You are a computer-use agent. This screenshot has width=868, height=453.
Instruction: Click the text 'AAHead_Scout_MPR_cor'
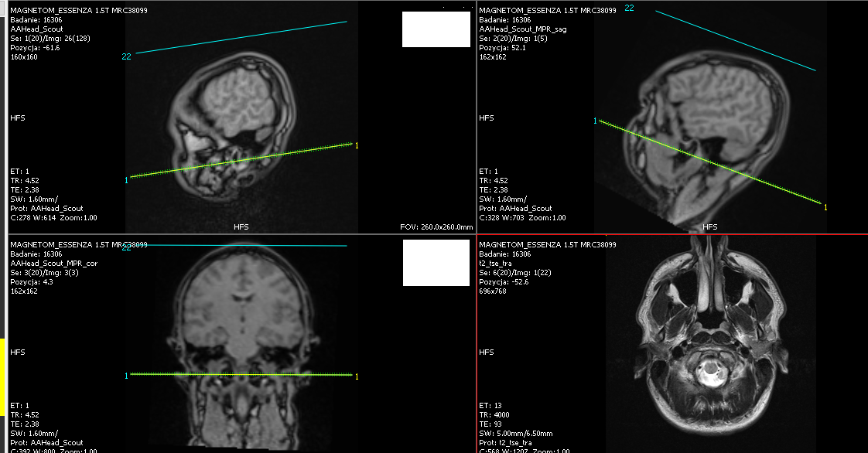(53, 264)
